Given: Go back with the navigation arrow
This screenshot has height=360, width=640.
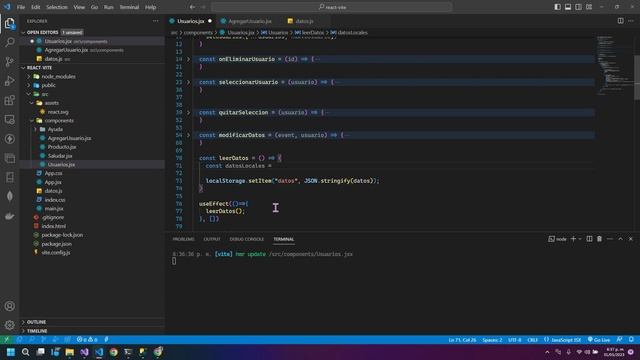Looking at the screenshot, I should (192, 7).
